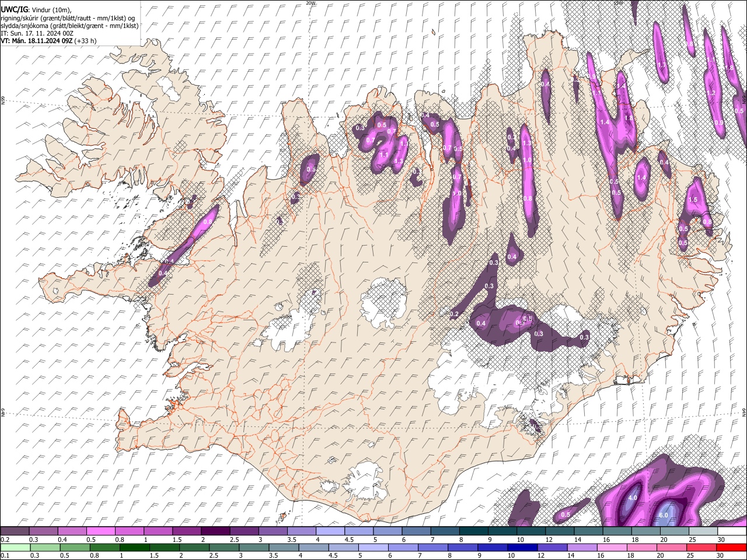747x560 pixels.
Task: Click the 'rigning/skúrir' legend description line
Action: [68, 17]
